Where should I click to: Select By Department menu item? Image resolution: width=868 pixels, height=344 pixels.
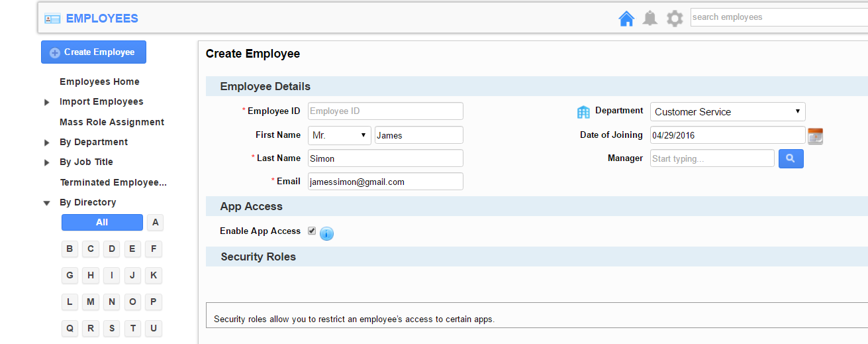point(93,142)
